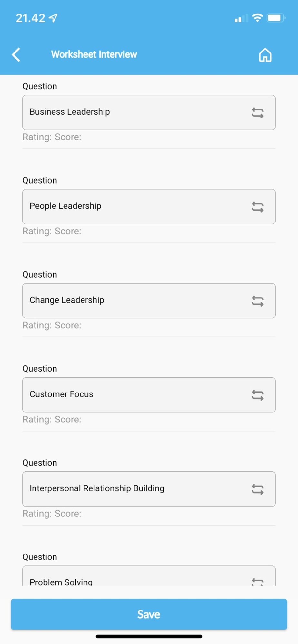Tap Rating Score under Business Leadership

52,137
